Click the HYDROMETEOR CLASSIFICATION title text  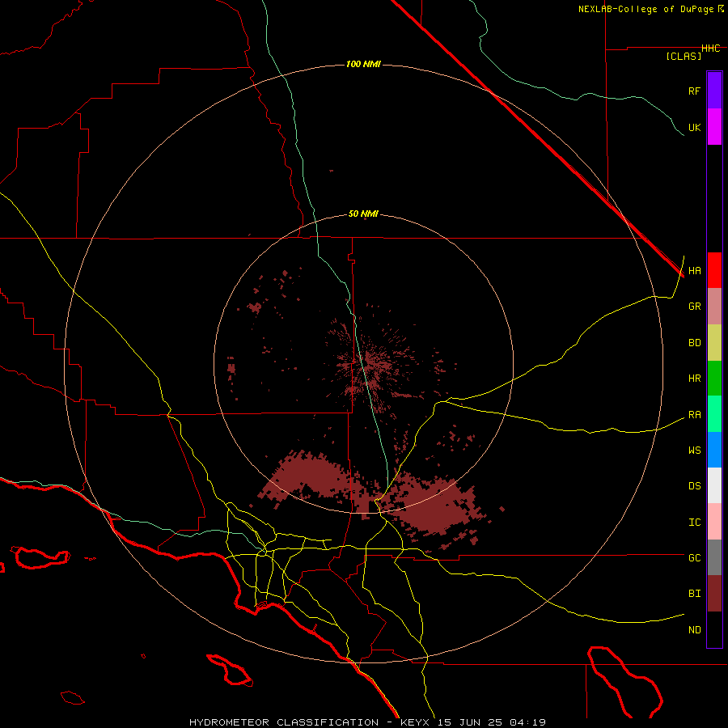[x=284, y=722]
